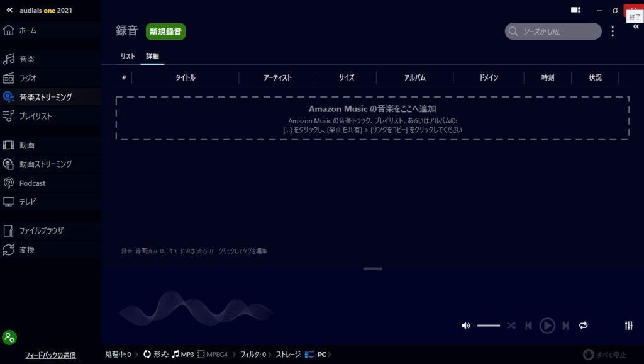The width and height of the screenshot is (644, 364).
Task: Open the three-dot more options menu
Action: tap(613, 31)
